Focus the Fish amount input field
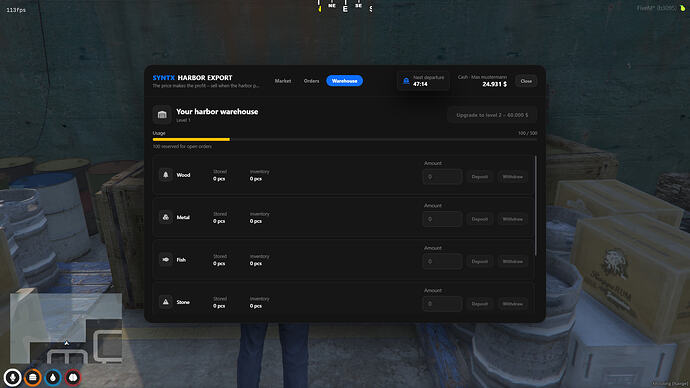Screen dimensions: 690x388 (x=442, y=261)
